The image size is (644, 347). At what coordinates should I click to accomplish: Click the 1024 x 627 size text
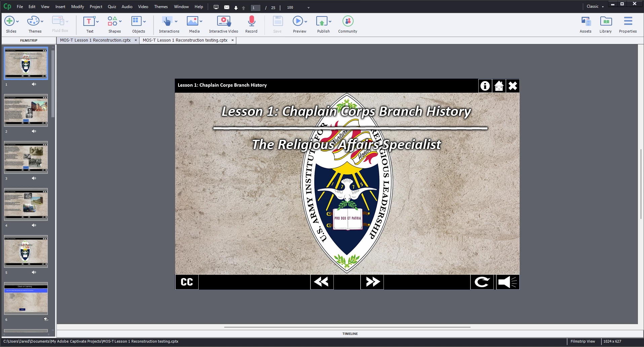[612, 341]
